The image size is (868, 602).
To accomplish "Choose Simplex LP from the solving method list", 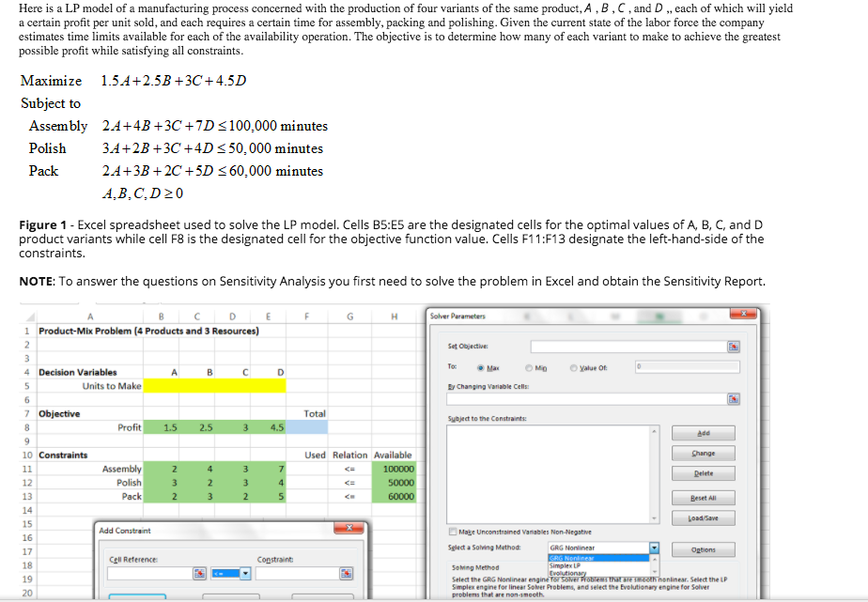I will click(564, 566).
